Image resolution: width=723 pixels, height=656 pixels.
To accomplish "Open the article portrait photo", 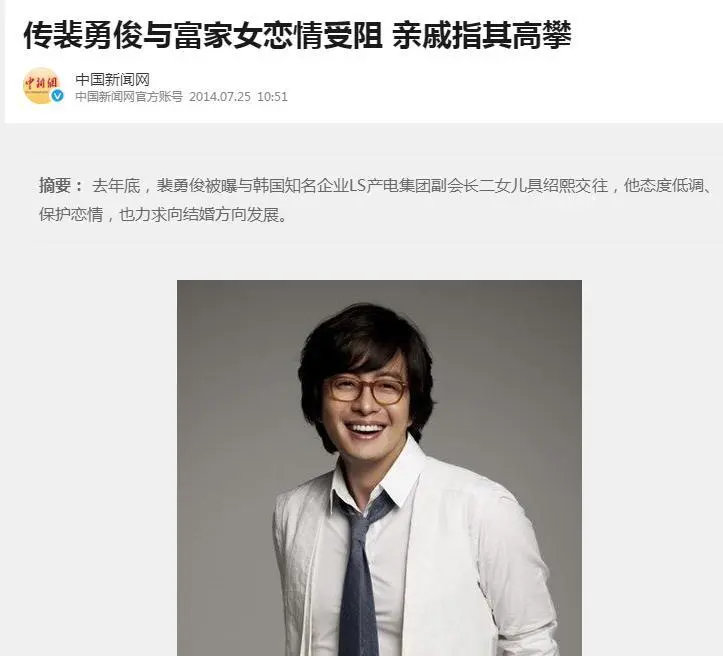I will coord(379,468).
